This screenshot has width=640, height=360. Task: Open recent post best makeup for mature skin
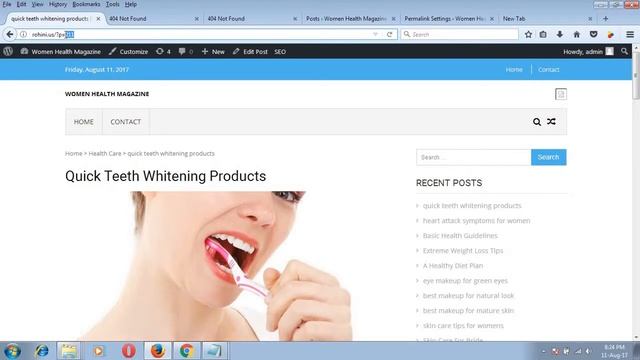click(468, 311)
